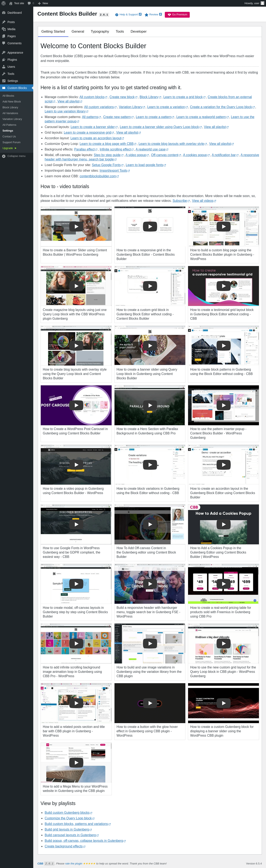Image resolution: width=266 pixels, height=868 pixels.
Task: Play the Mega Menu tutorial video
Action: click(76, 763)
